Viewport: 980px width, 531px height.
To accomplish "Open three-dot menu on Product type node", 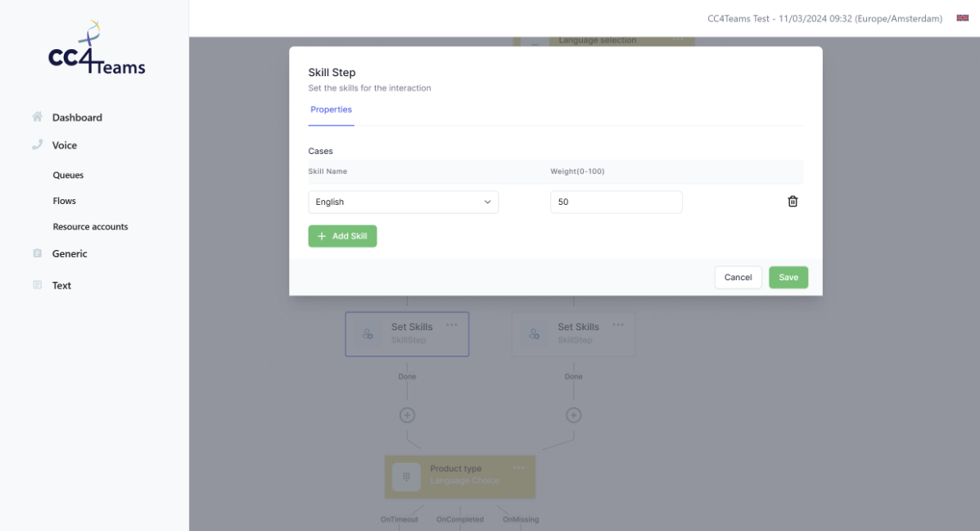I will coord(519,467).
